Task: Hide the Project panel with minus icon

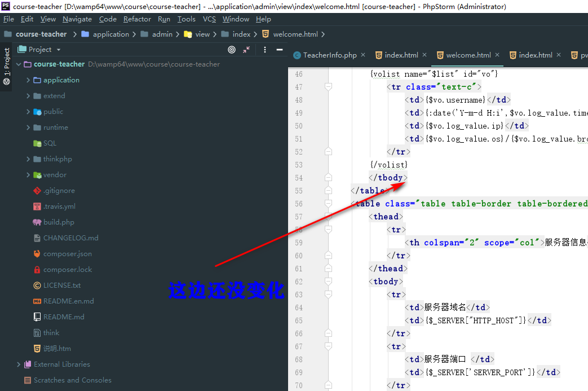Action: [280, 50]
